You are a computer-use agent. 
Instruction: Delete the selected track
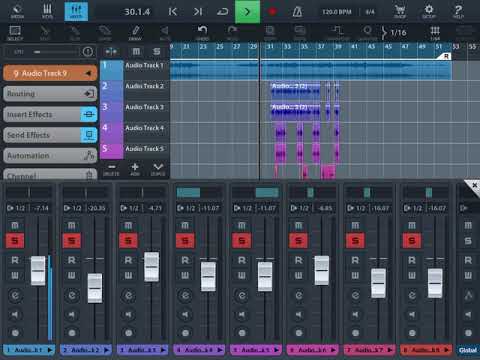tap(111, 169)
